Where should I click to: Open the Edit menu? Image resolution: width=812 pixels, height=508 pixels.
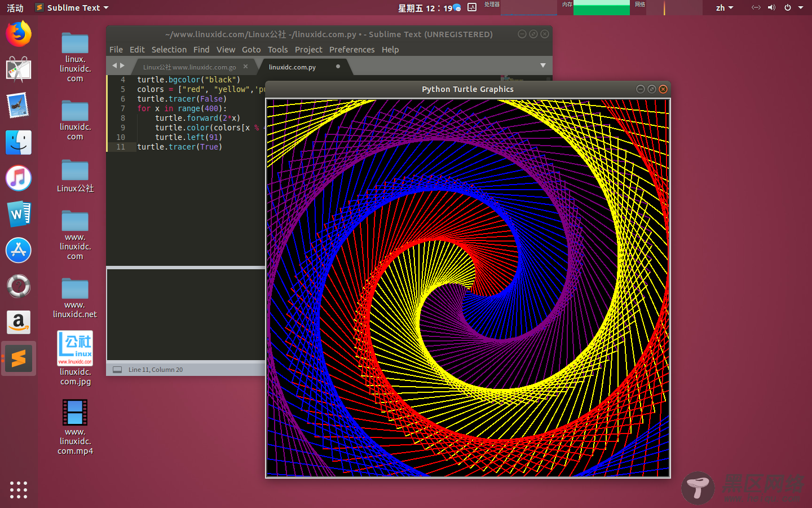pos(137,50)
